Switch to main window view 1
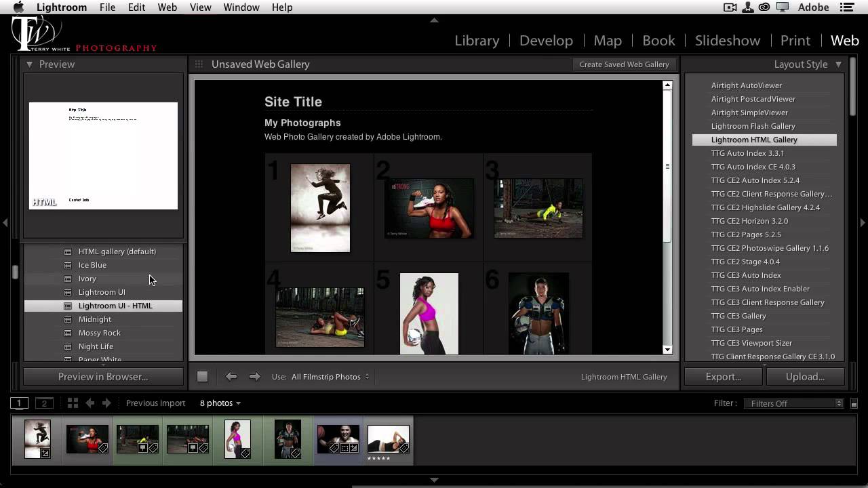 click(x=20, y=403)
